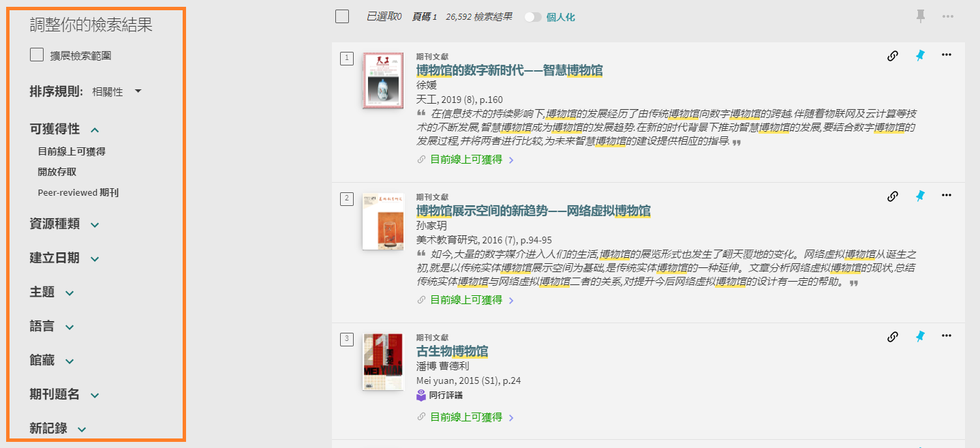
Task: Click 目前線上可獲得 link under second result
Action: coord(466,300)
